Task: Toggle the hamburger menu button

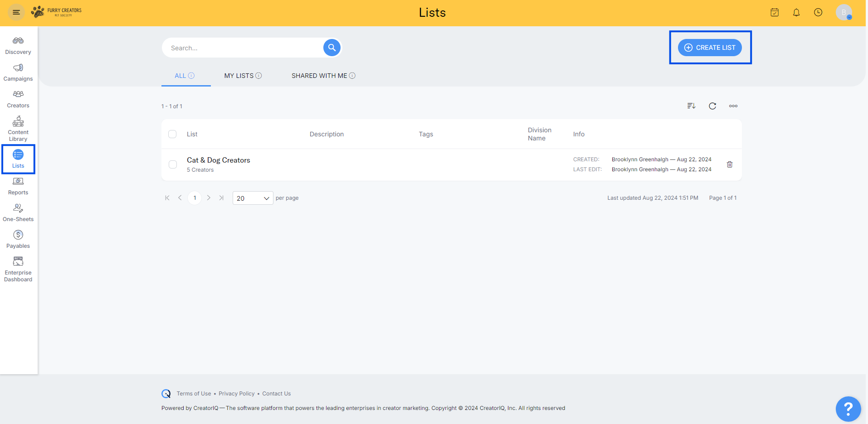Action: point(16,12)
